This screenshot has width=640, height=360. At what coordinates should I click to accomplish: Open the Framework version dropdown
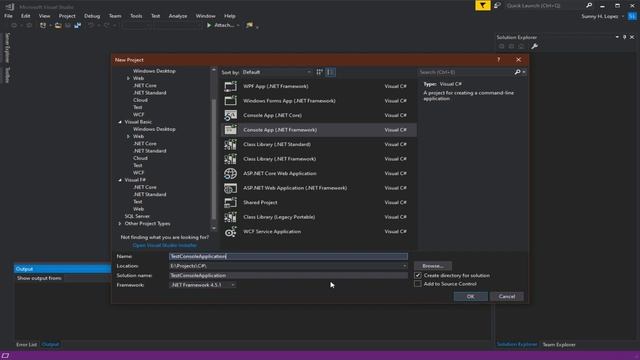click(x=202, y=285)
